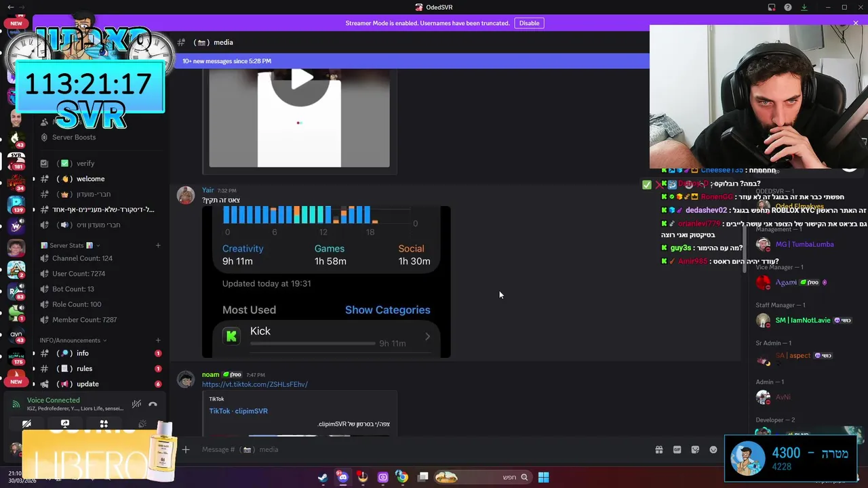Open the verify channel
868x488 pixels.
click(x=85, y=163)
